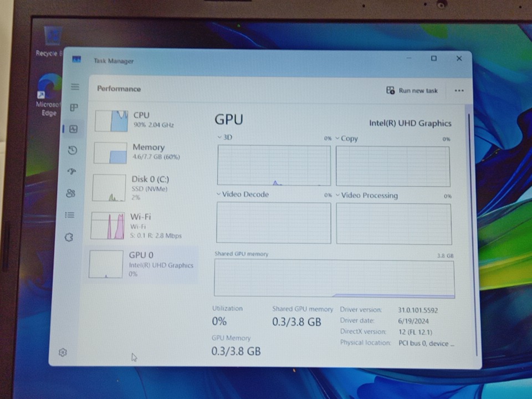The image size is (532, 399).
Task: Click the Utilization 0% value
Action: (219, 321)
